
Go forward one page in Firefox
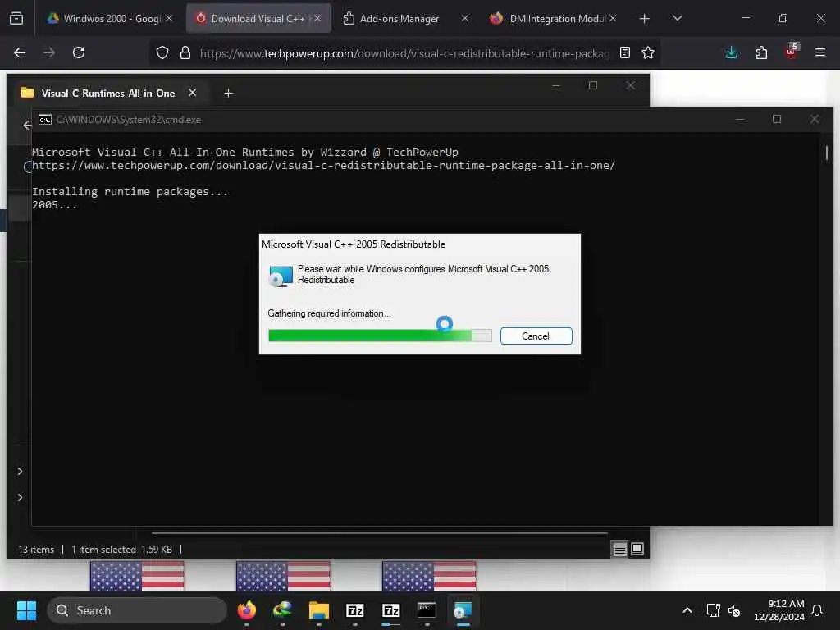click(x=48, y=52)
